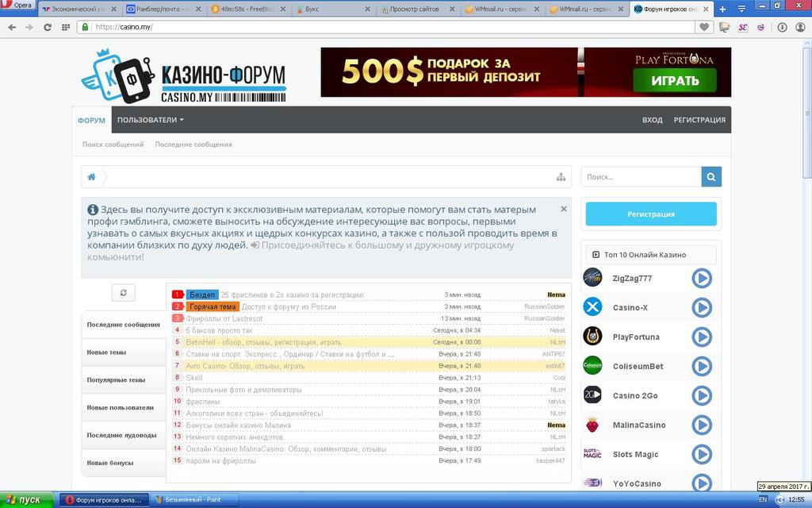
Task: Click the РЕГИСТРАЦИЯ link in the nav bar
Action: tap(699, 120)
